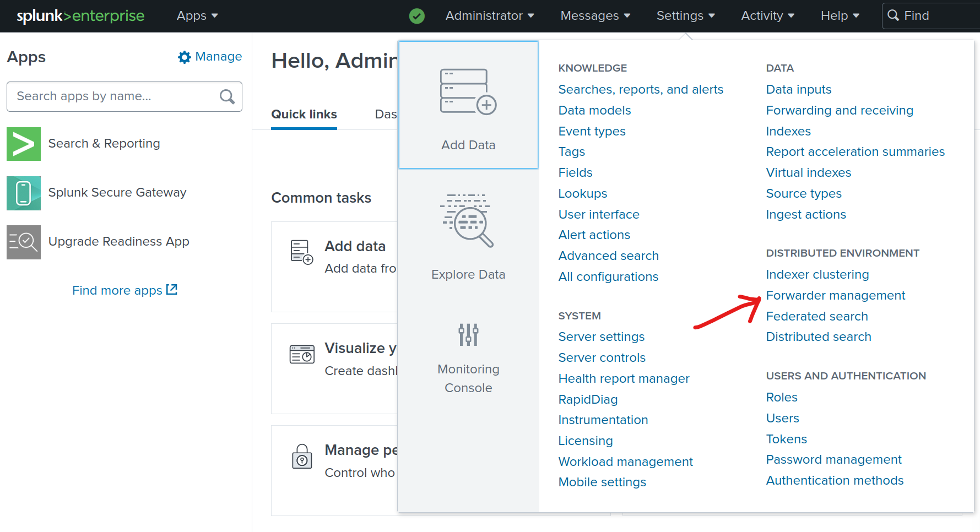Open the Users page
Screen dimensions: 980x532
[x=782, y=419]
